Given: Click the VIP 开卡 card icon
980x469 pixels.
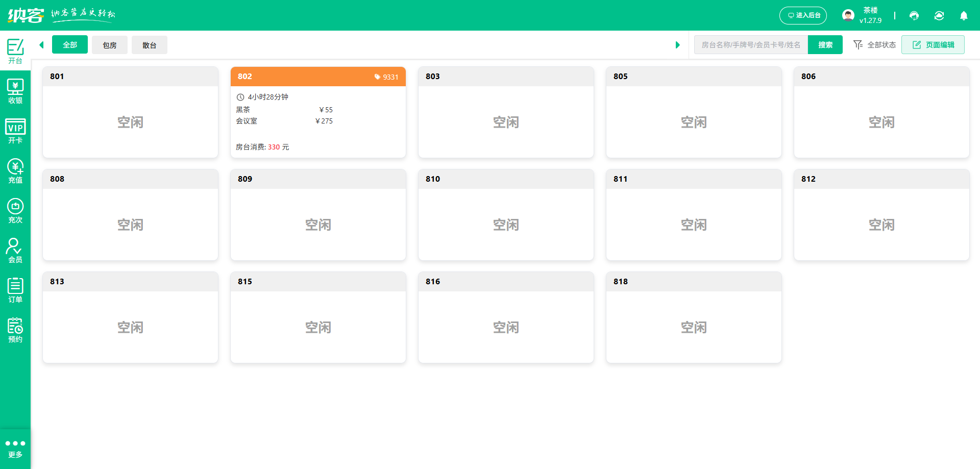Looking at the screenshot, I should pos(15,131).
